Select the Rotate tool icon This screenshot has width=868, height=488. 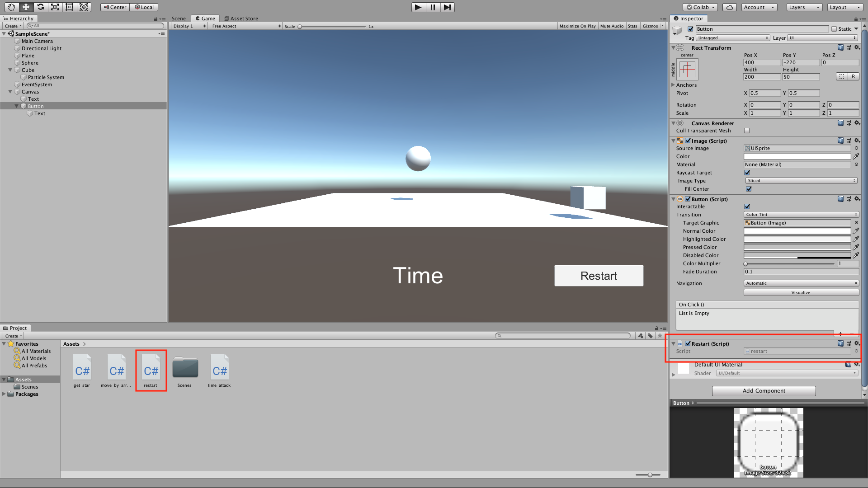pyautogui.click(x=40, y=7)
